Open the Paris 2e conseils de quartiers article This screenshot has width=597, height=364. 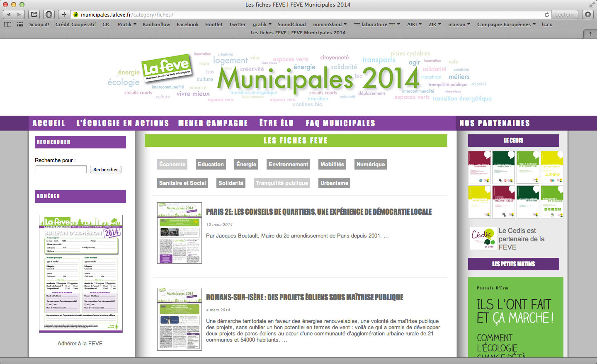point(319,212)
